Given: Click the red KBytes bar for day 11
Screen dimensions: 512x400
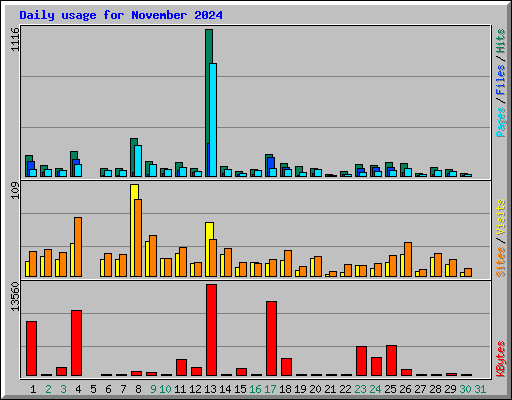Looking at the screenshot, I should point(181,367).
